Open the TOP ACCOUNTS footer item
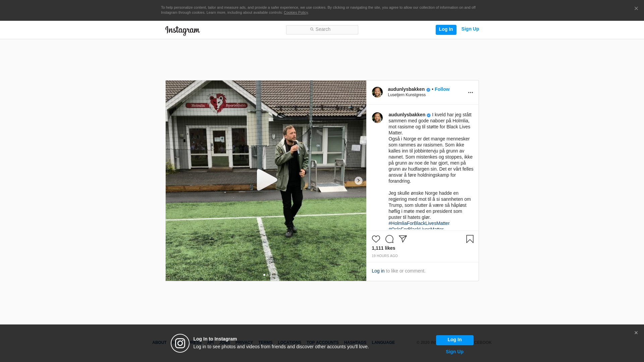The width and height of the screenshot is (644, 362). pyautogui.click(x=322, y=343)
